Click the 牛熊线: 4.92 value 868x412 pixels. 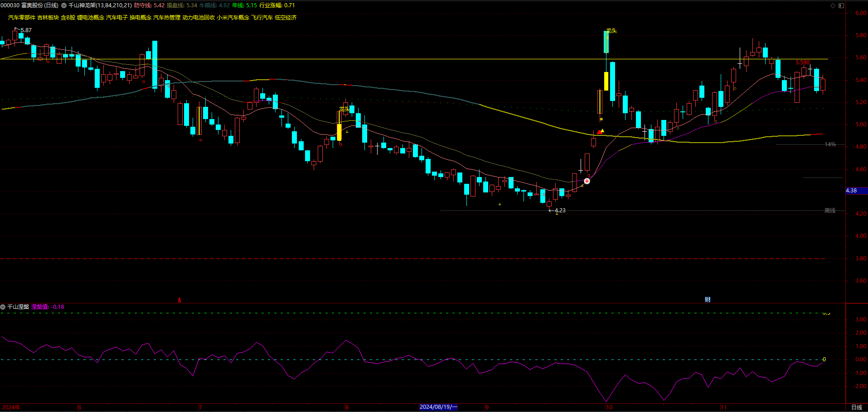(215, 5)
